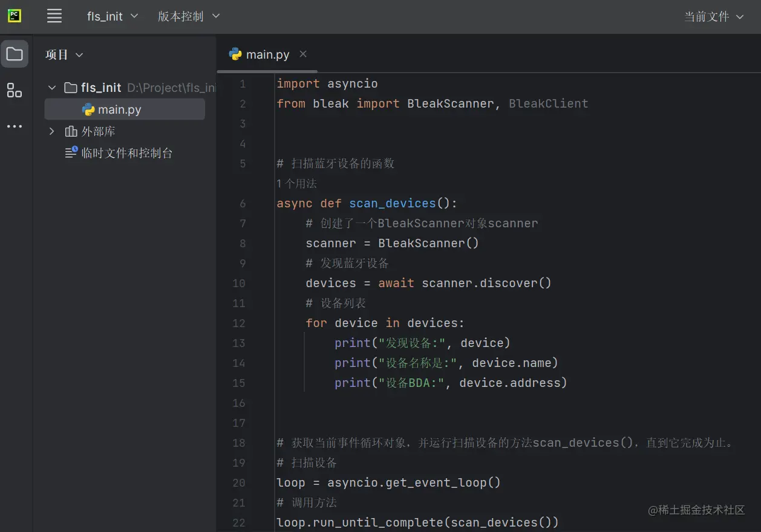761x532 pixels.
Task: Open the 版本控制 dropdown menu
Action: tap(189, 16)
